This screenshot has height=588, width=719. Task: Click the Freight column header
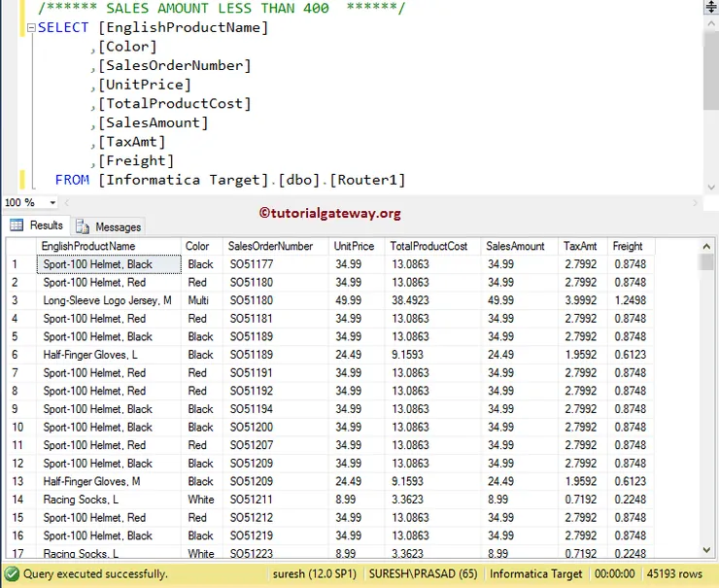tap(628, 247)
